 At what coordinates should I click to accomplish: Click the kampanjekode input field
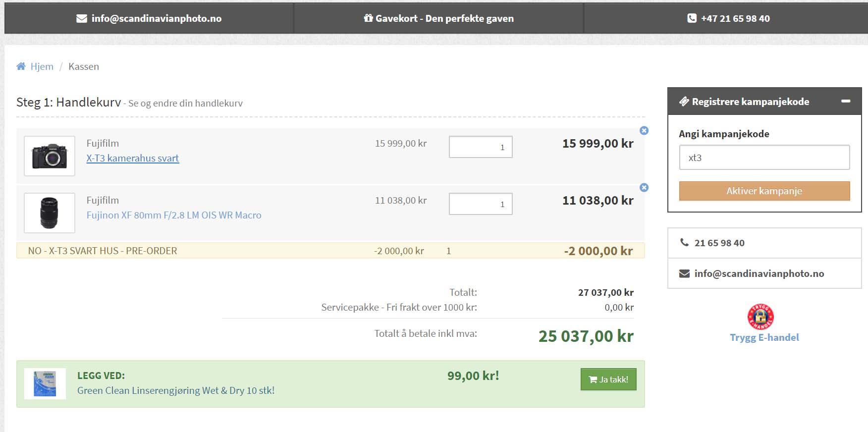(764, 158)
